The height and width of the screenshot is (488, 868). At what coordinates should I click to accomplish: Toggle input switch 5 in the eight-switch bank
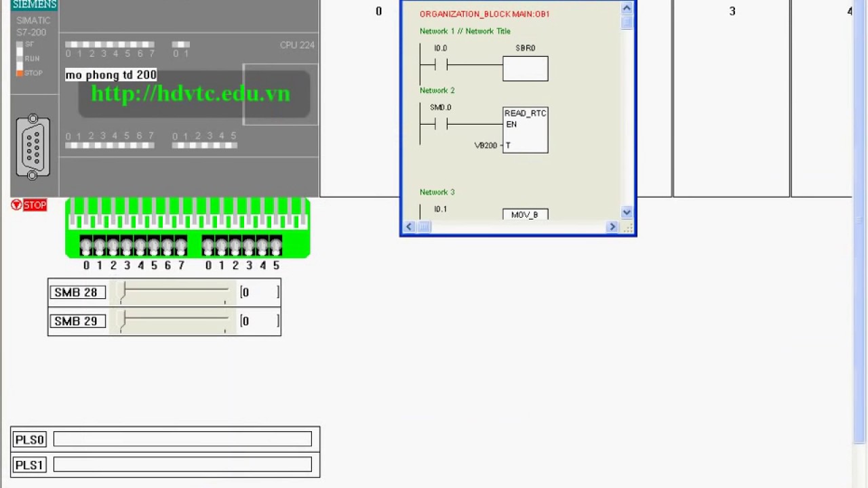[x=154, y=245]
